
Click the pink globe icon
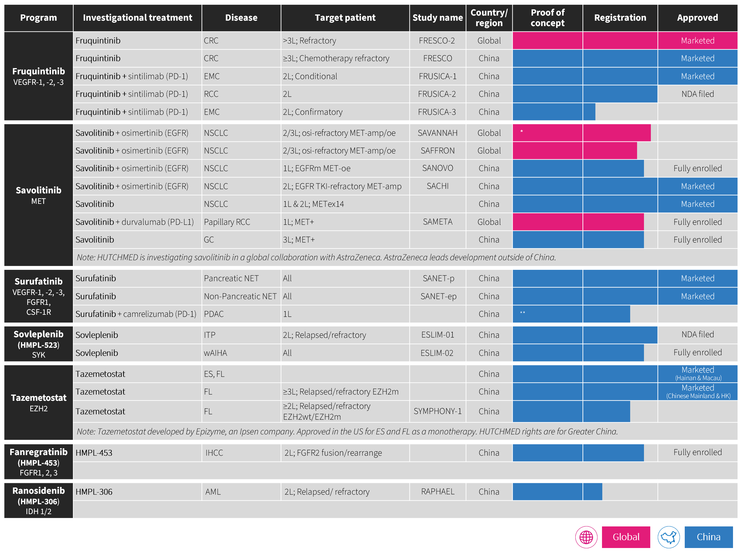point(586,537)
